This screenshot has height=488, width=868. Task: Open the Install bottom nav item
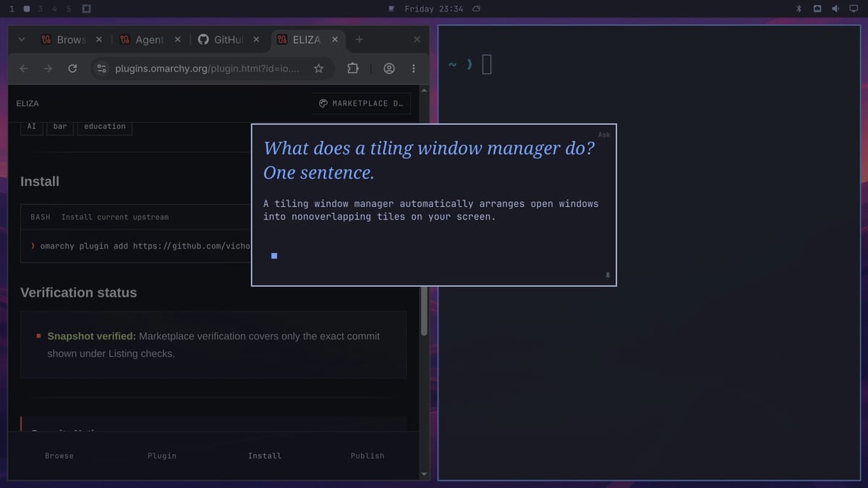pos(265,455)
